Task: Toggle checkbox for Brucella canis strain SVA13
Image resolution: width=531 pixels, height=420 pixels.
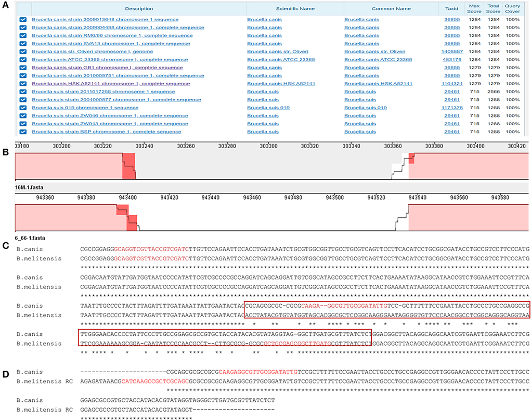Action: [23, 44]
